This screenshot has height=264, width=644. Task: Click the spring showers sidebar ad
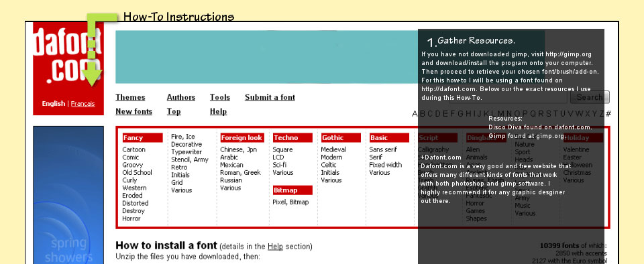coord(68,195)
